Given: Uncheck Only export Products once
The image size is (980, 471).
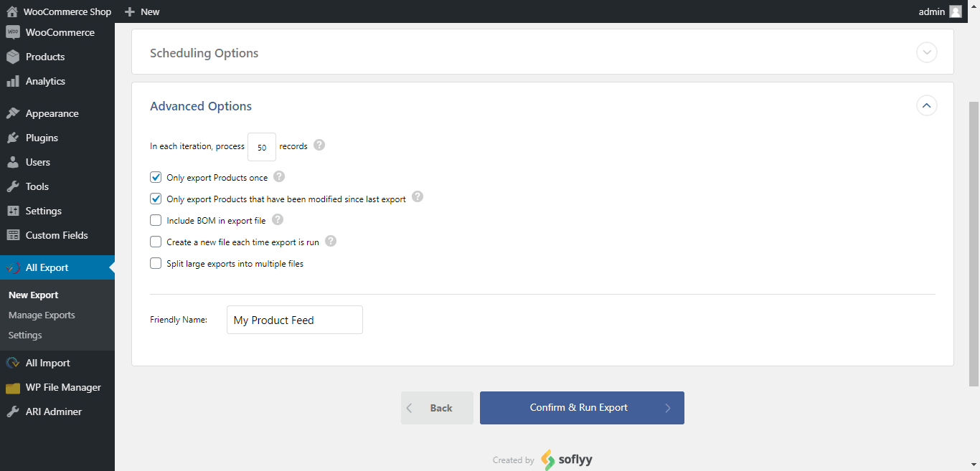Looking at the screenshot, I should [x=156, y=177].
